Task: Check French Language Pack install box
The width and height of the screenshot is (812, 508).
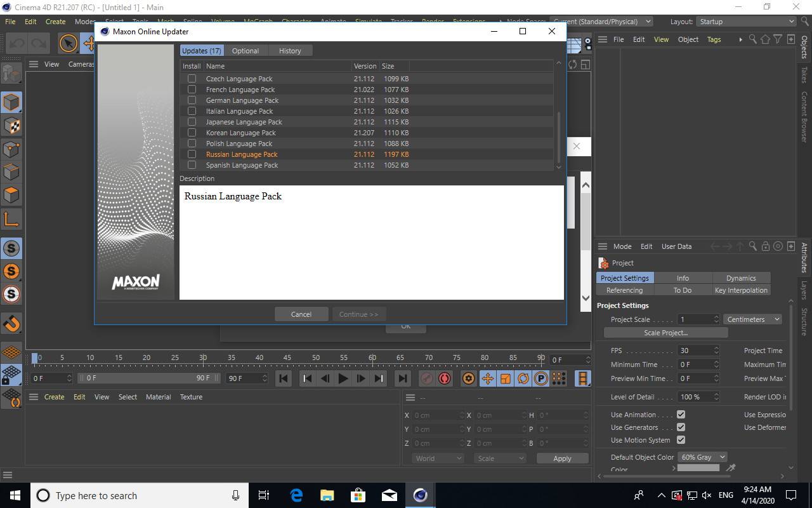Action: 192,90
